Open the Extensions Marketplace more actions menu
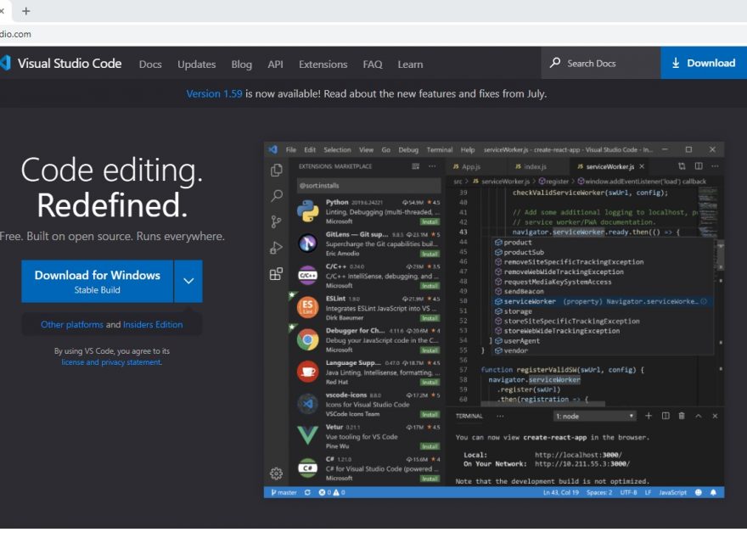Viewport: 747px width, 560px height. [x=433, y=166]
